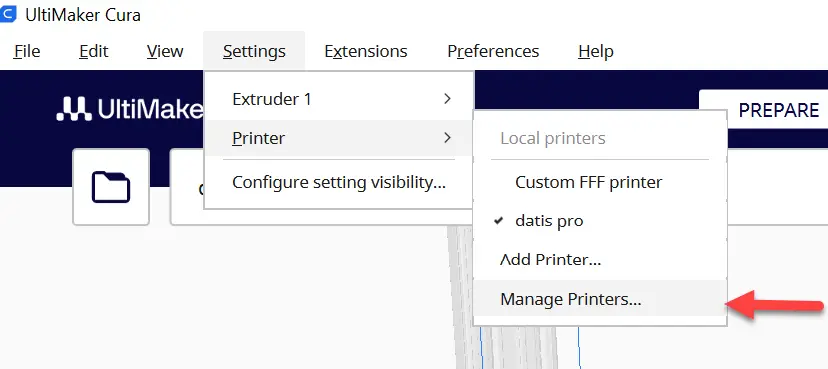The width and height of the screenshot is (828, 369).
Task: Click the Cura app icon in title bar
Action: [8, 14]
